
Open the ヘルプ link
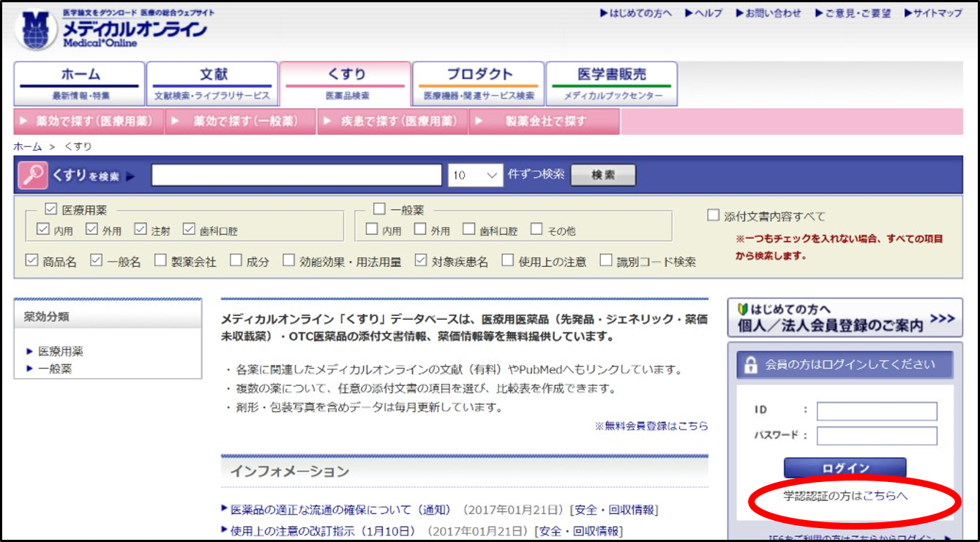click(703, 13)
